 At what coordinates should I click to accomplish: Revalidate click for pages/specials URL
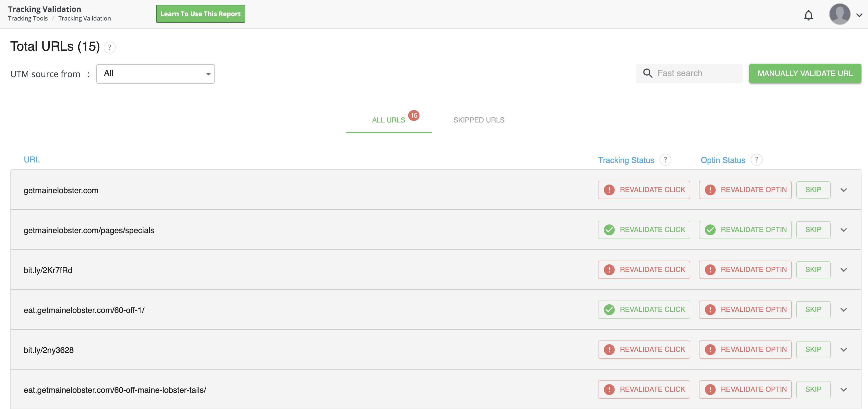644,230
